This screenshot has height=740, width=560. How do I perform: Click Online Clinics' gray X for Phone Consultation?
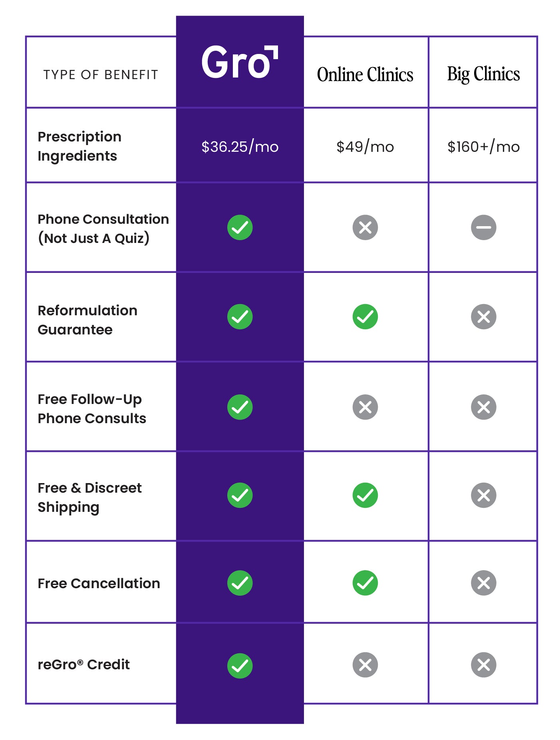[365, 227]
